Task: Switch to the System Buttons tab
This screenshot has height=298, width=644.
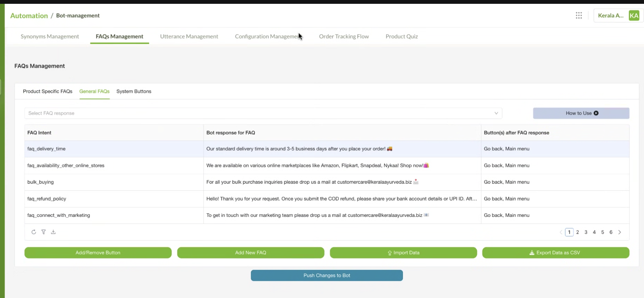Action: [134, 91]
